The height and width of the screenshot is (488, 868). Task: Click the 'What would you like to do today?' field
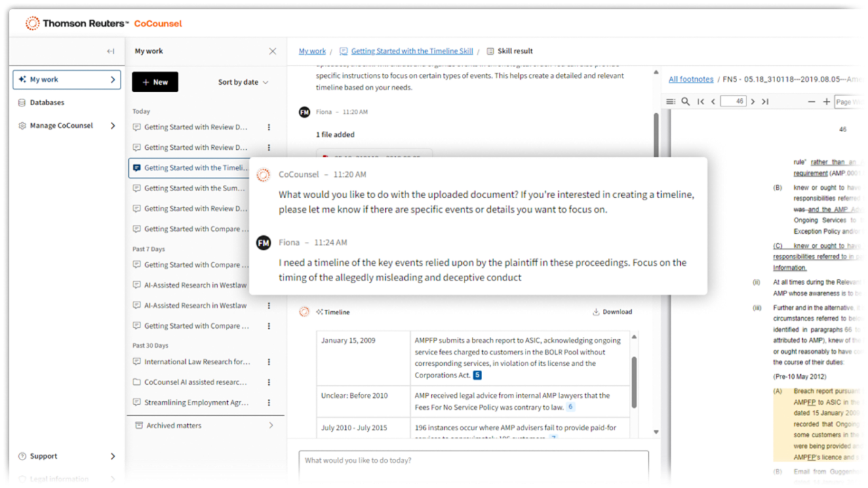473,461
